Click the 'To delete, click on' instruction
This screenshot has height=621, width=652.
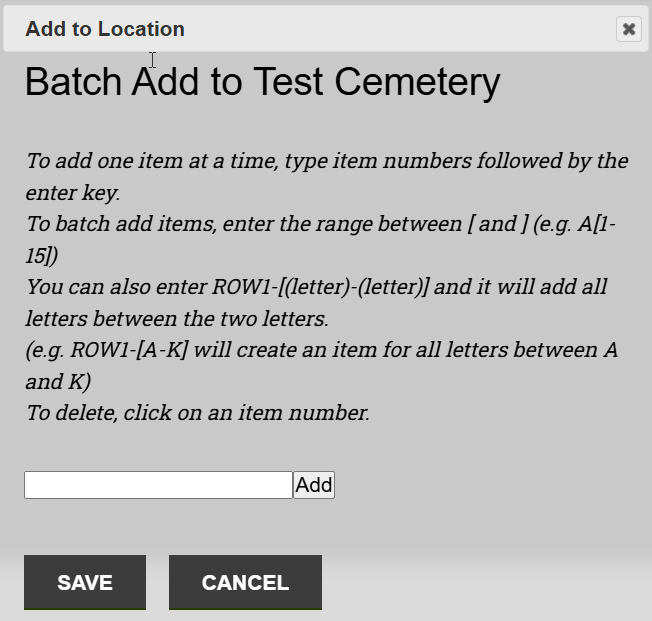point(197,412)
